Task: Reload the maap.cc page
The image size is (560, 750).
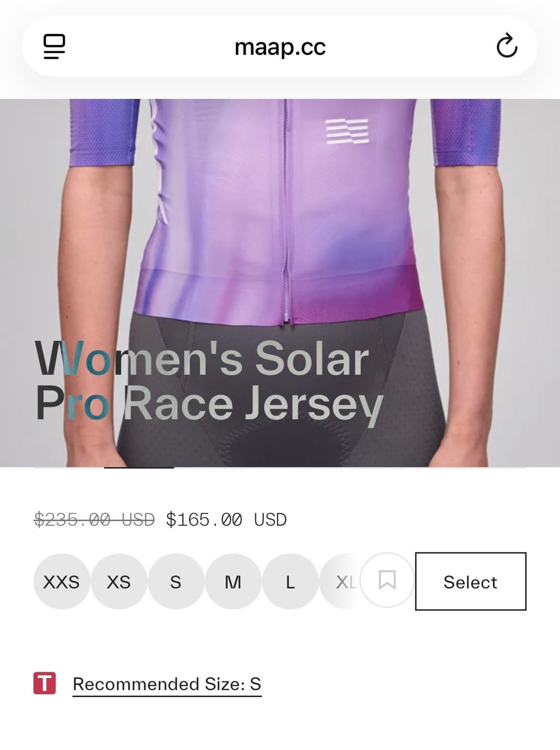Action: 507,46
